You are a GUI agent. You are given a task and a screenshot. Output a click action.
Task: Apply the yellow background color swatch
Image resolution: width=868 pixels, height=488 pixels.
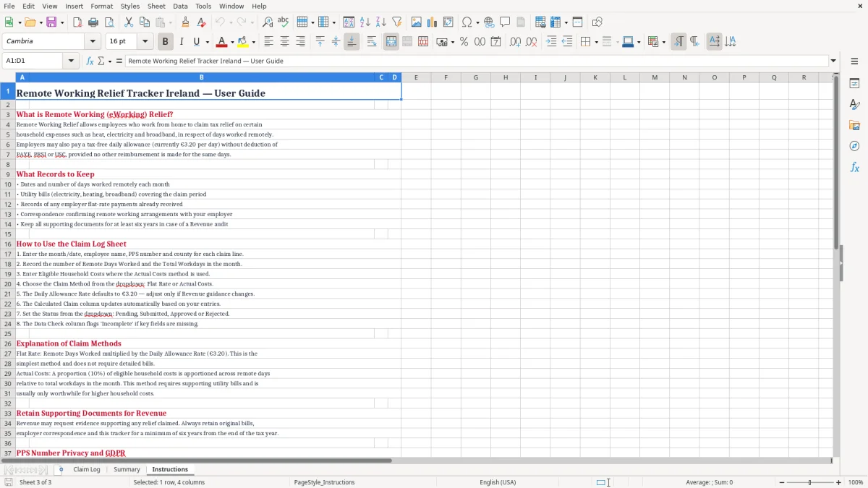(243, 42)
